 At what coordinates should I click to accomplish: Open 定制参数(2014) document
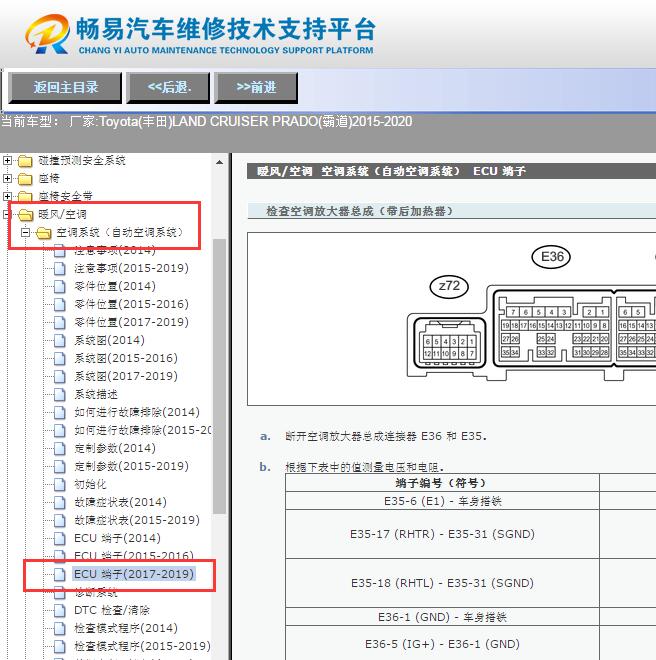click(115, 448)
